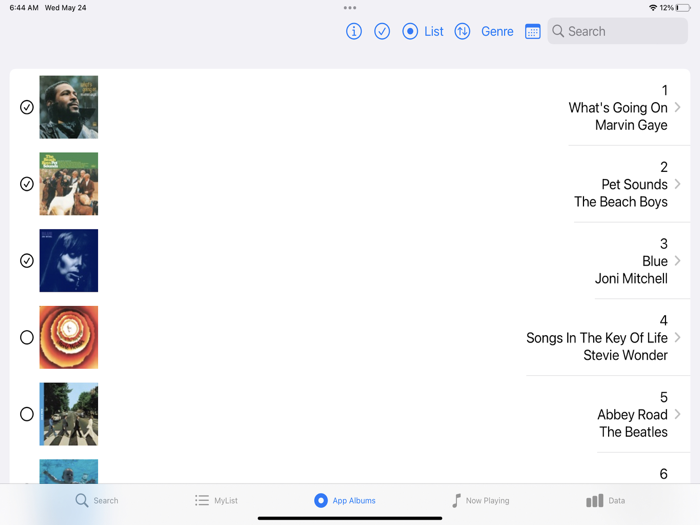Expand details chevron for Abbey Road
Image resolution: width=700 pixels, height=525 pixels.
(678, 414)
